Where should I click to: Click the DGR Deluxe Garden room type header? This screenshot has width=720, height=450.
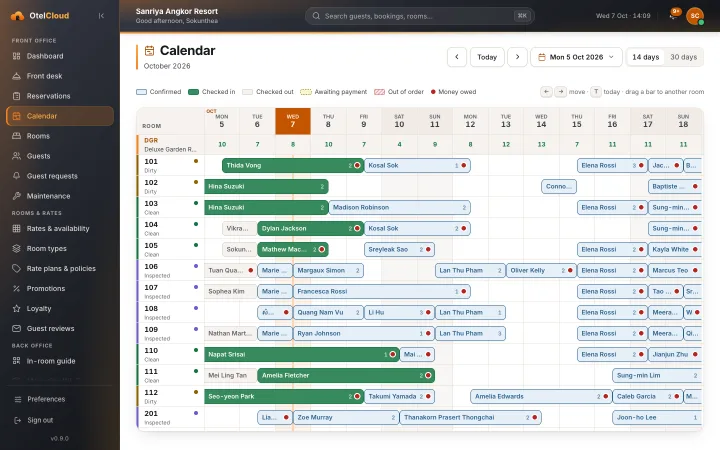171,145
